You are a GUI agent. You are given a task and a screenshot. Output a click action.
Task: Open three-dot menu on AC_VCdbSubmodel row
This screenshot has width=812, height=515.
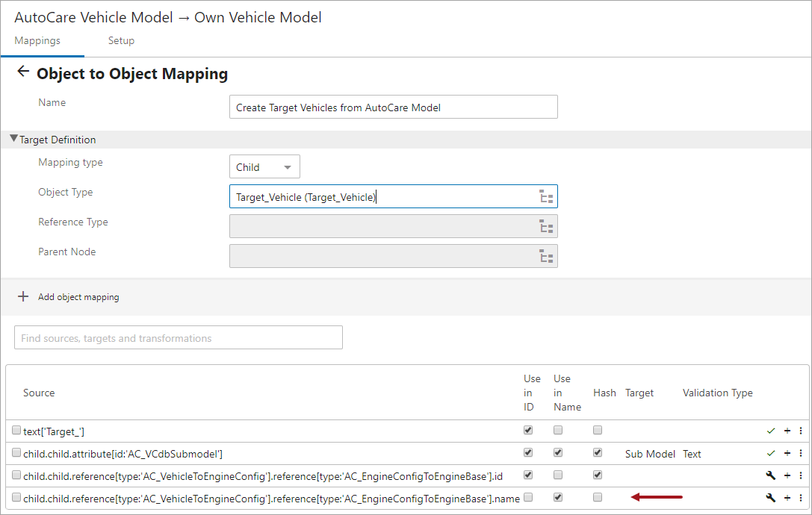(801, 453)
